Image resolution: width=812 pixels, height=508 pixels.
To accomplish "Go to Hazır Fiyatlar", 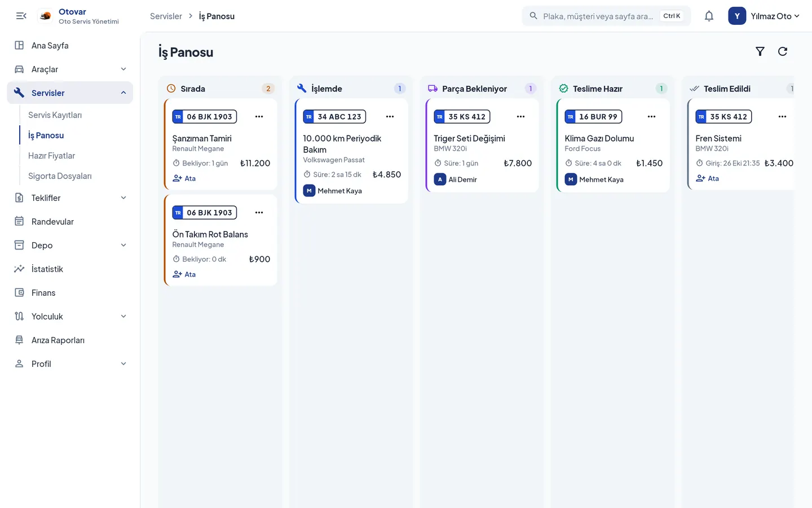I will pyautogui.click(x=51, y=155).
